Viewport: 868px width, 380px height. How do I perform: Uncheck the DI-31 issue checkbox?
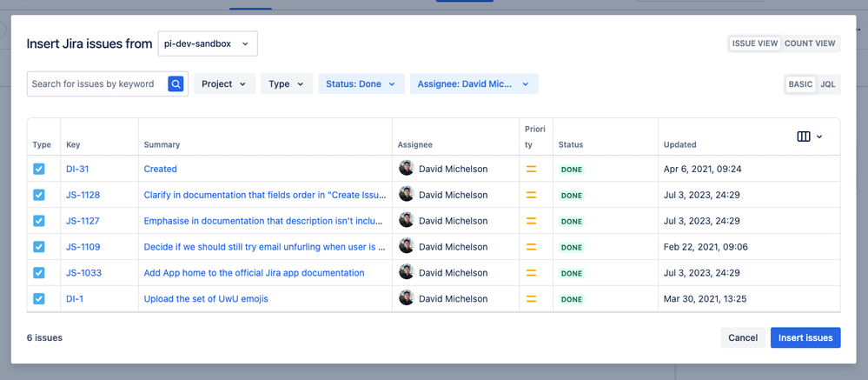[x=39, y=169]
